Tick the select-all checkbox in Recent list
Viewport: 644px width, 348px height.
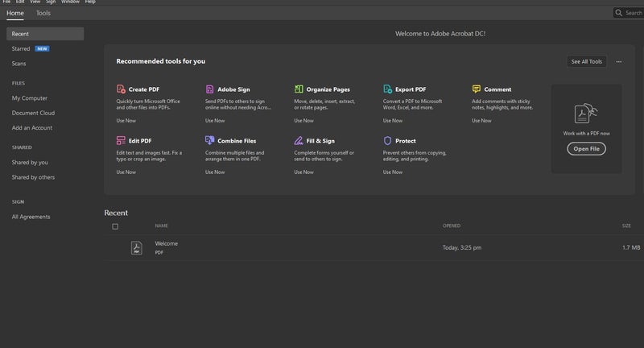pos(115,226)
